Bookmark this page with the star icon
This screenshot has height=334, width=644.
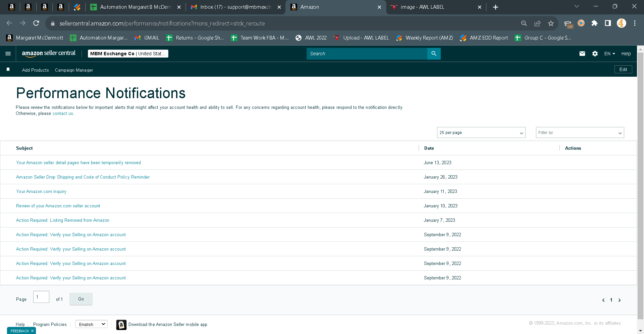551,23
